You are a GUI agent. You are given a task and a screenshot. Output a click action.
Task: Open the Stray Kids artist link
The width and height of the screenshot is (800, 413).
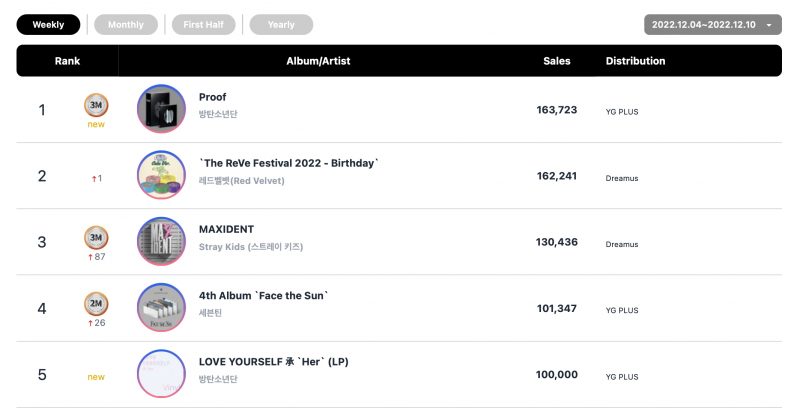click(250, 247)
